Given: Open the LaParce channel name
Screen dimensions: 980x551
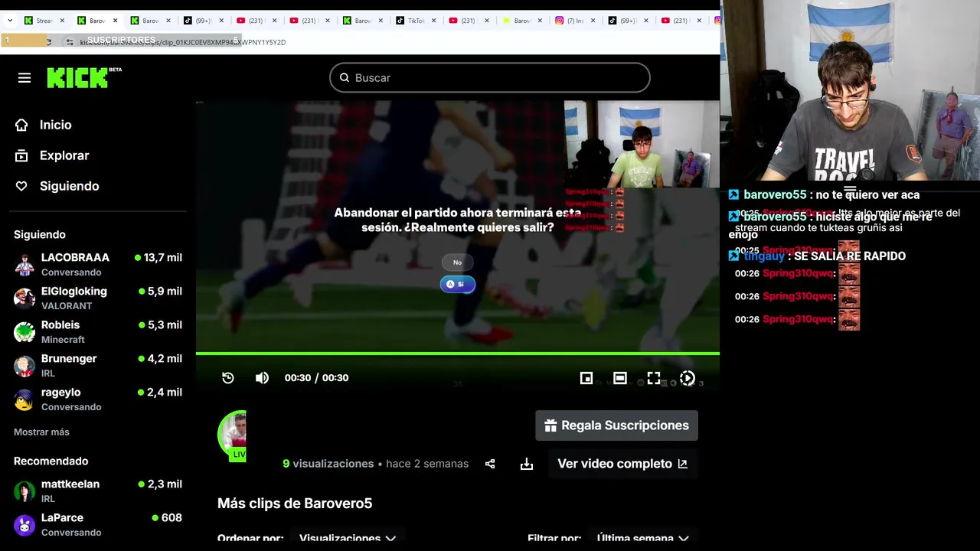Looking at the screenshot, I should tap(62, 518).
